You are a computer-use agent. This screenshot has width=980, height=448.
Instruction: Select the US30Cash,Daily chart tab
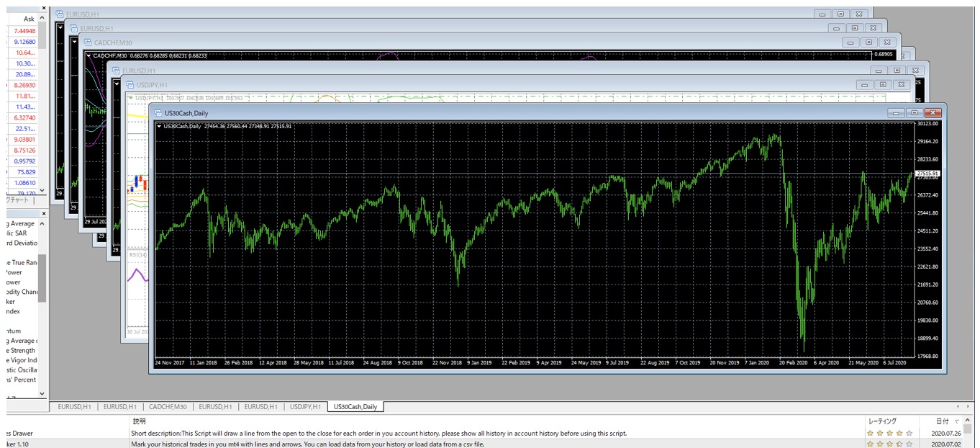pos(354,407)
